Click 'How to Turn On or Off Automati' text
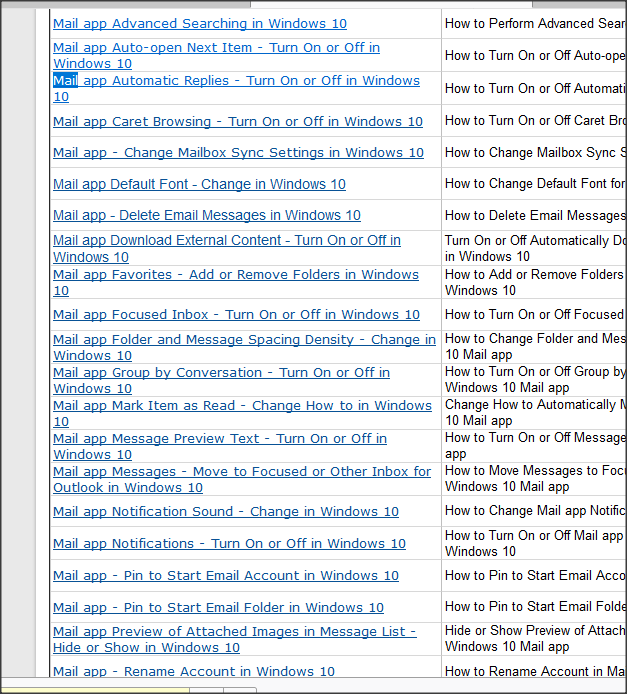 coord(535,89)
